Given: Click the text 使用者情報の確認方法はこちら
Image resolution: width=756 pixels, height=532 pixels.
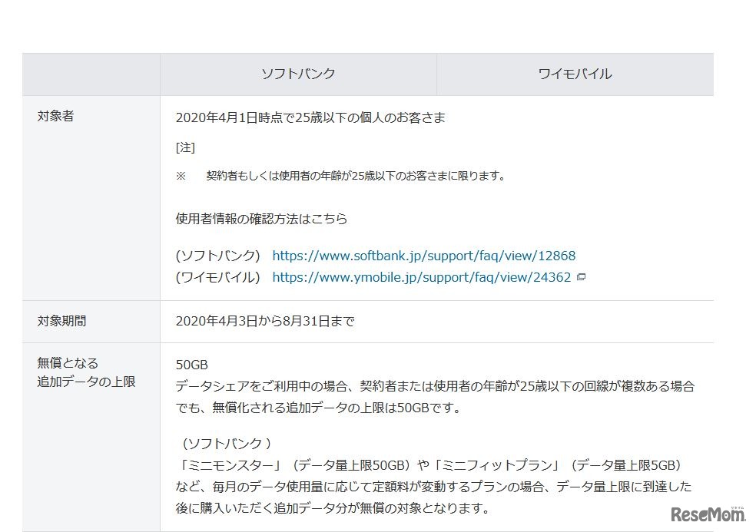Looking at the screenshot, I should point(261,219).
